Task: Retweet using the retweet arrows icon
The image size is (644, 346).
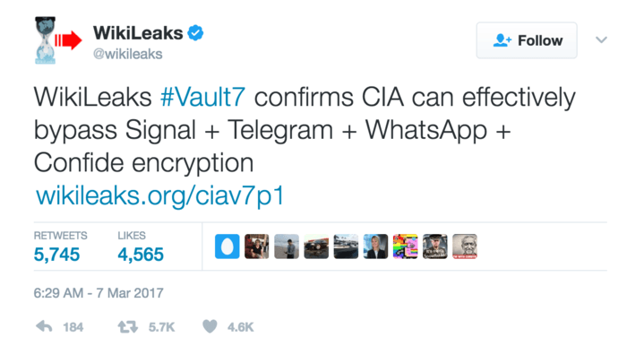Action: click(x=128, y=327)
